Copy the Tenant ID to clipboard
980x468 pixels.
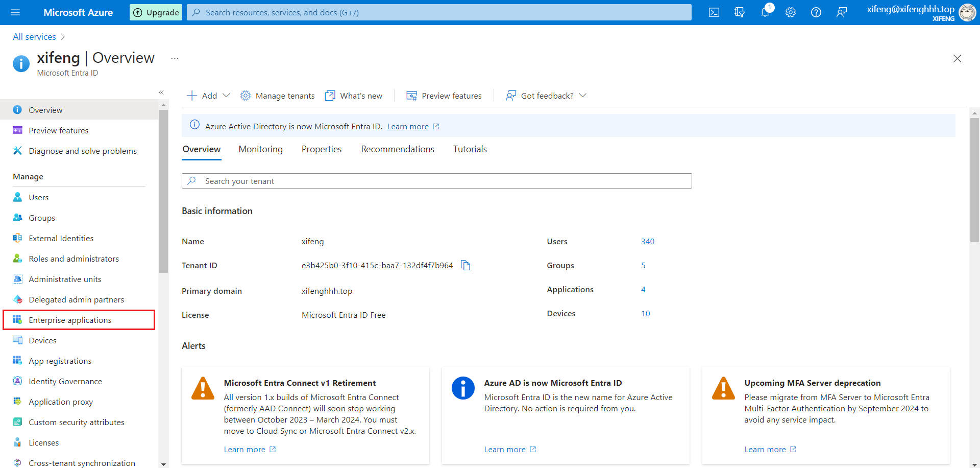[x=465, y=265]
